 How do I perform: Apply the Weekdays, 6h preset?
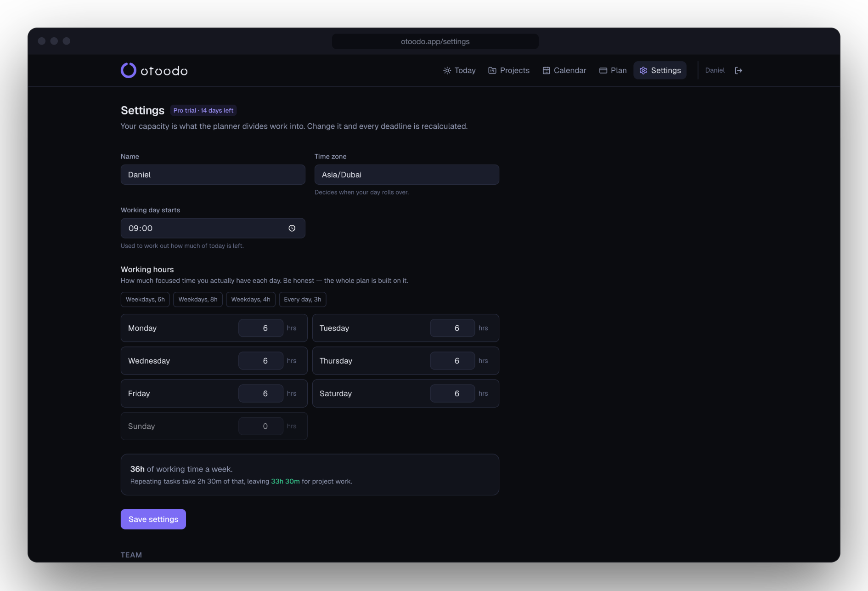pos(145,299)
